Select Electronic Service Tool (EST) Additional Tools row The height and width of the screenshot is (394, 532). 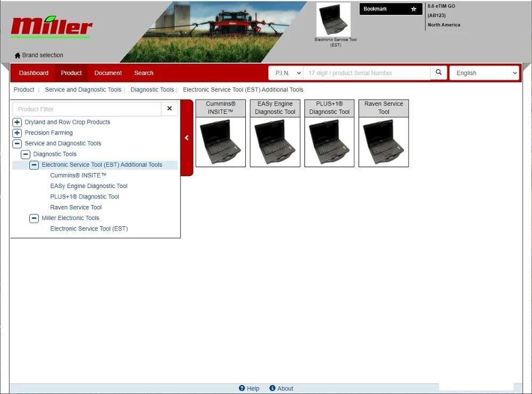pyautogui.click(x=95, y=165)
